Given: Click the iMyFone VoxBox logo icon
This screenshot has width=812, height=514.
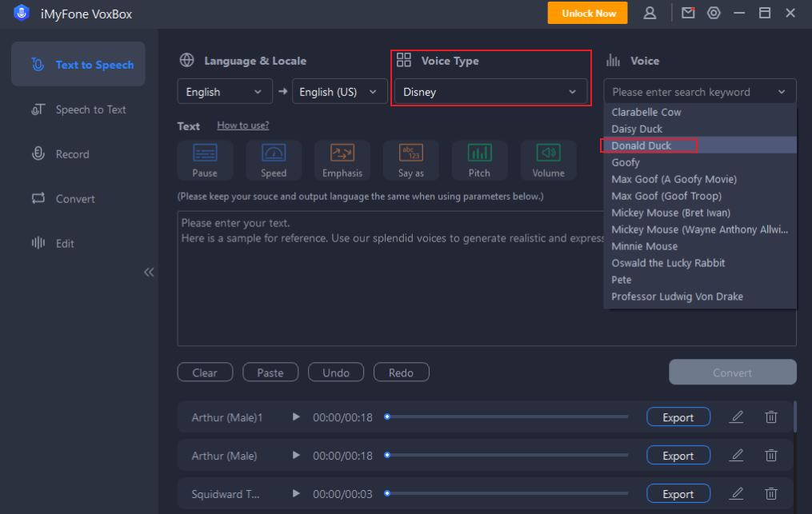Looking at the screenshot, I should 22,13.
